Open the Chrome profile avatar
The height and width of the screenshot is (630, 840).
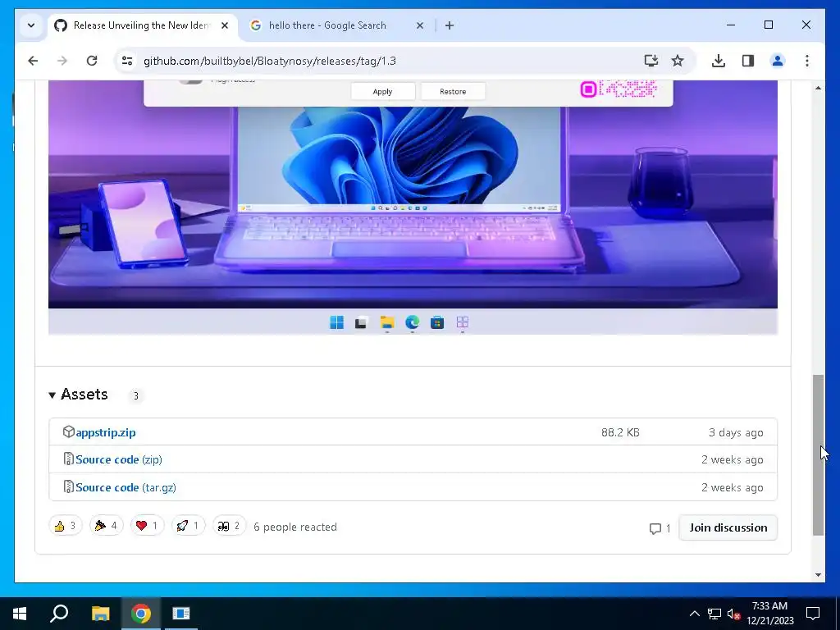tap(778, 61)
